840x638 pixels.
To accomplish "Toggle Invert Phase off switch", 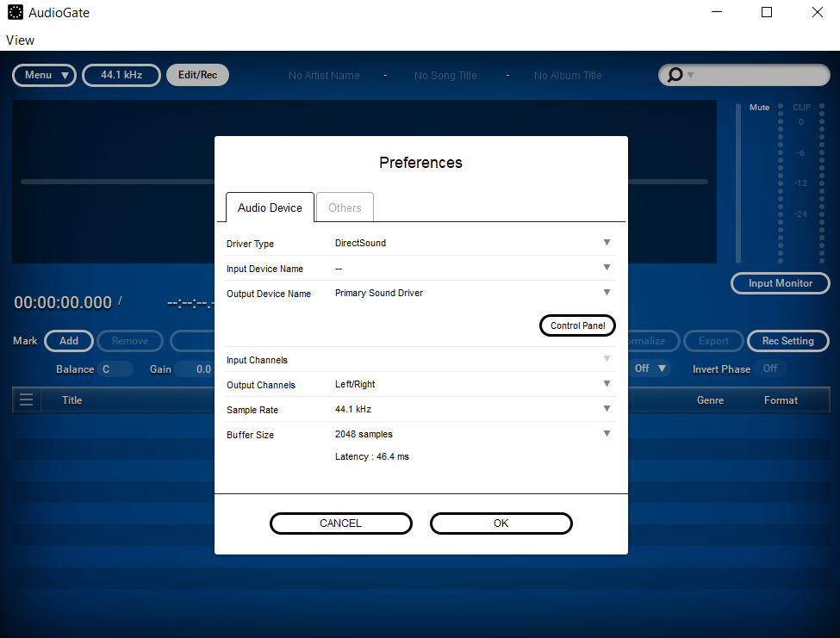I will coord(770,369).
